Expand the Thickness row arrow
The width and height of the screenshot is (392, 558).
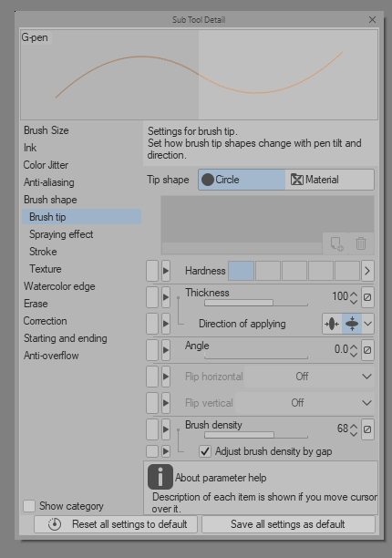pyautogui.click(x=166, y=297)
